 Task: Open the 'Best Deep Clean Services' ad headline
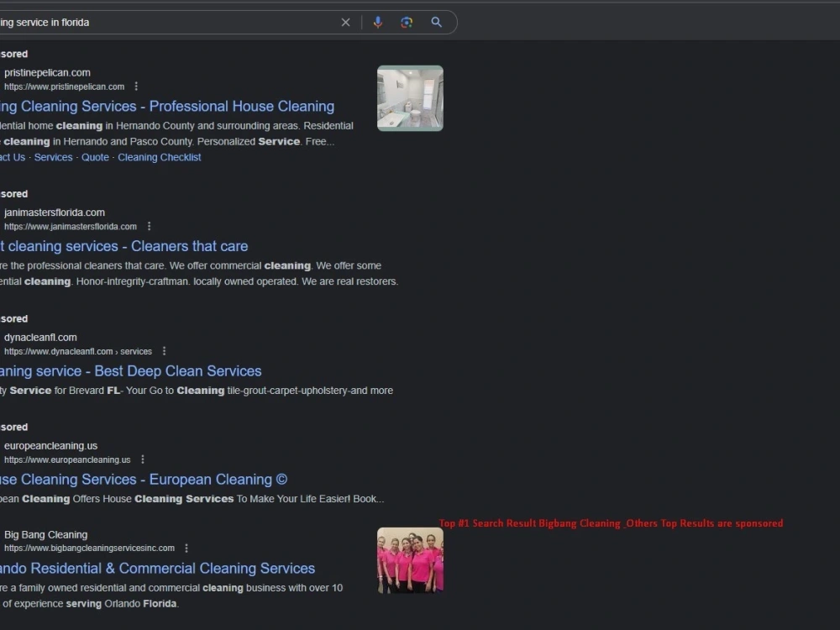(x=131, y=370)
